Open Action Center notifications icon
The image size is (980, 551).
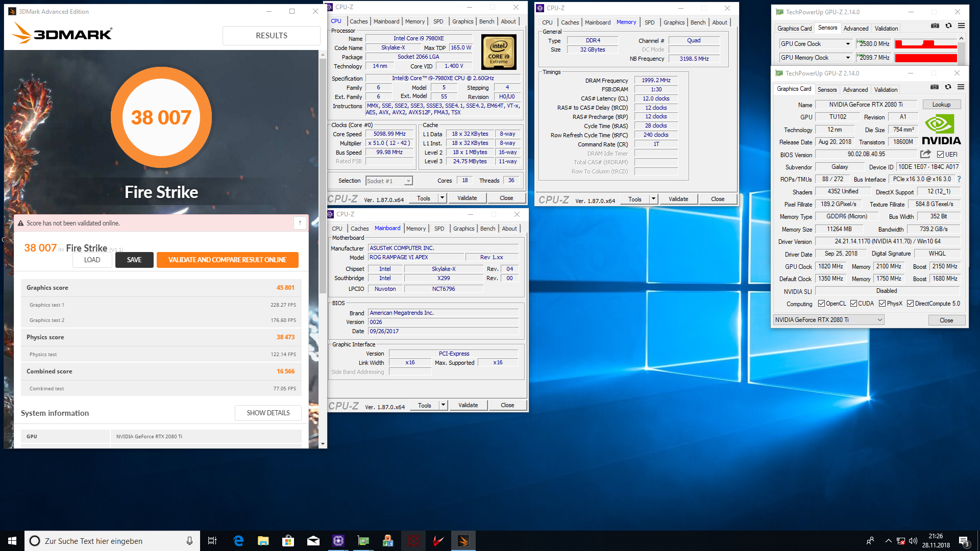pos(964,541)
